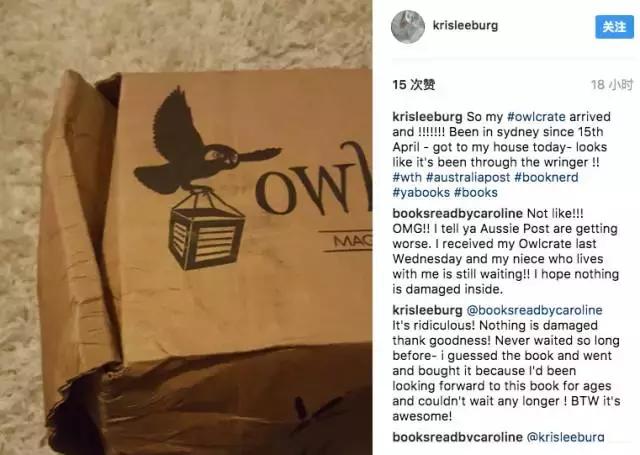640x455 pixels.
Task: Click the @booksreadbycaroline mention
Action: pos(534,310)
